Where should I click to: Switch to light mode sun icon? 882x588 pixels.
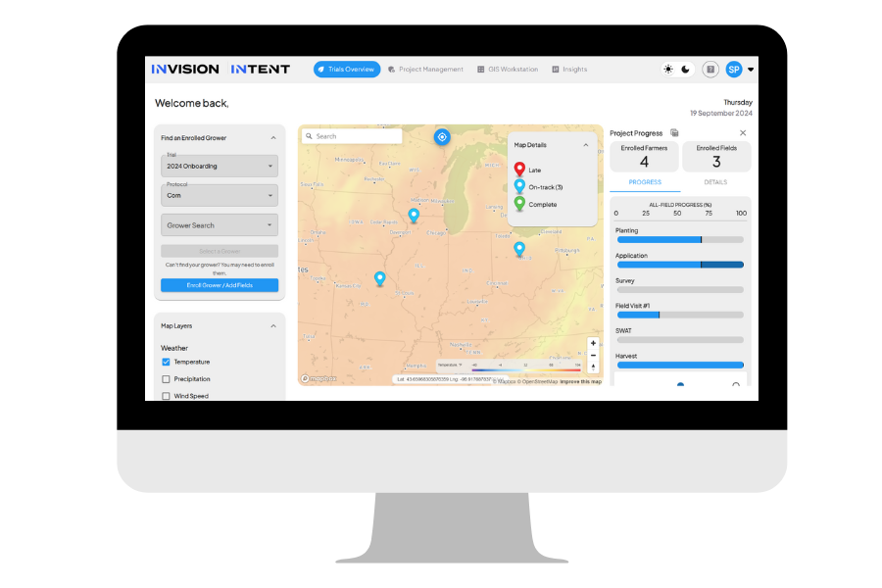(668, 70)
